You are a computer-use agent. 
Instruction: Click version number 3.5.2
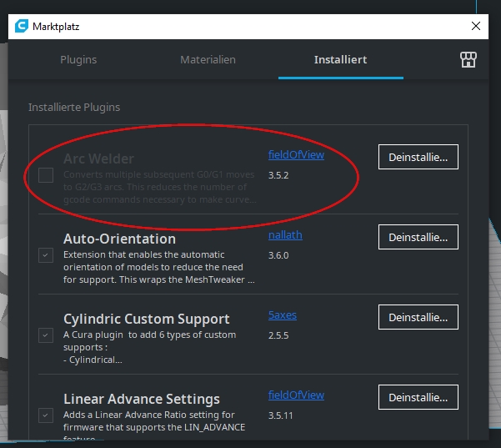click(x=278, y=175)
